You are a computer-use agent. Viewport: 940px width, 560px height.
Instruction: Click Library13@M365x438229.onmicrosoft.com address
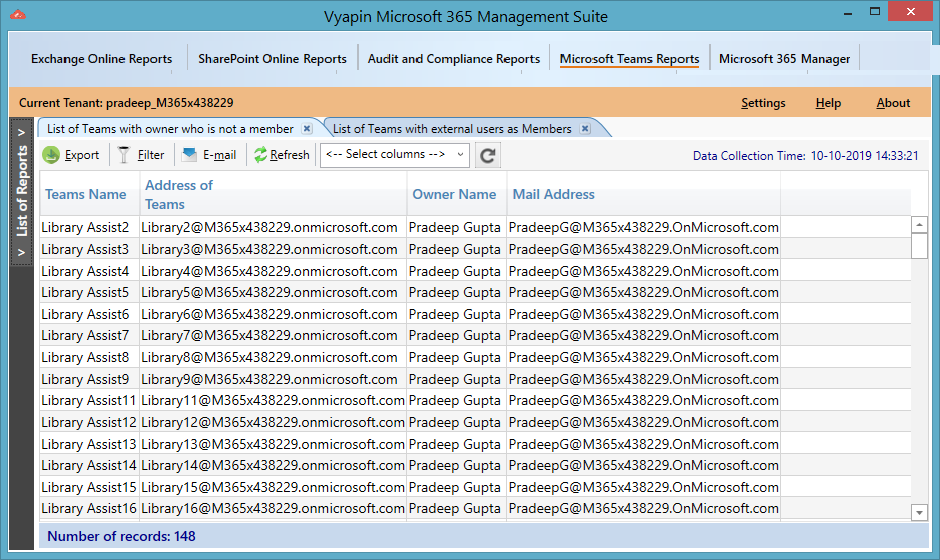pyautogui.click(x=273, y=444)
